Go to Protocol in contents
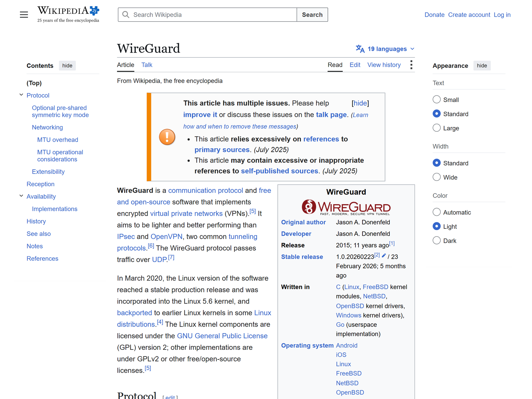 [38, 95]
